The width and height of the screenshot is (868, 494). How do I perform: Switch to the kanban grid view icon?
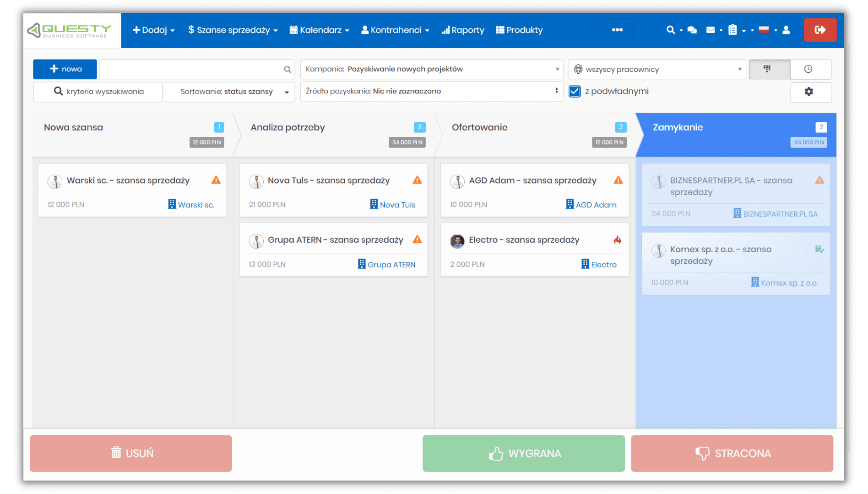[769, 69]
